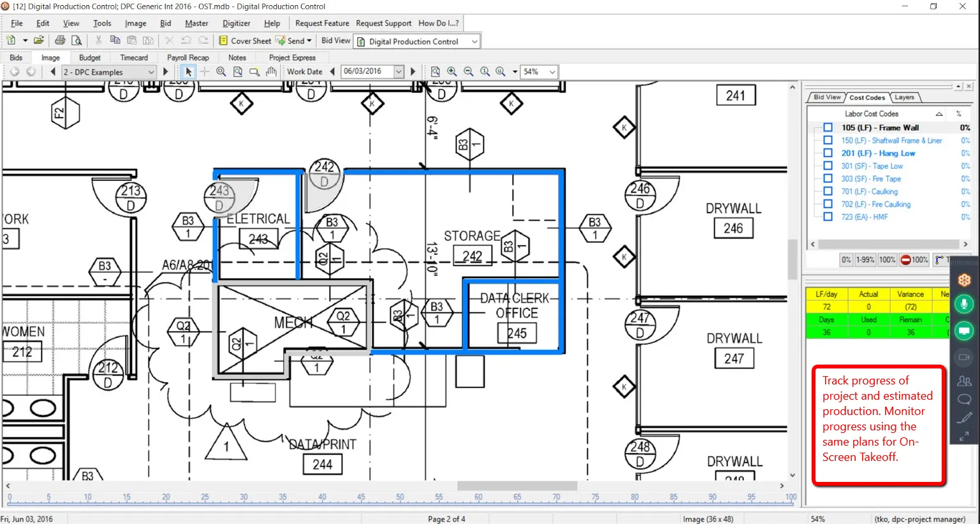
Task: Open the Work Date calendar dropdown
Action: pos(399,71)
